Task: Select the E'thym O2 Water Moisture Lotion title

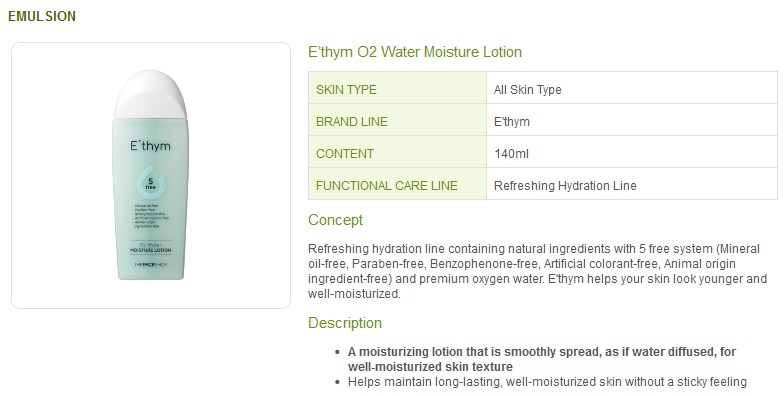Action: pos(414,52)
